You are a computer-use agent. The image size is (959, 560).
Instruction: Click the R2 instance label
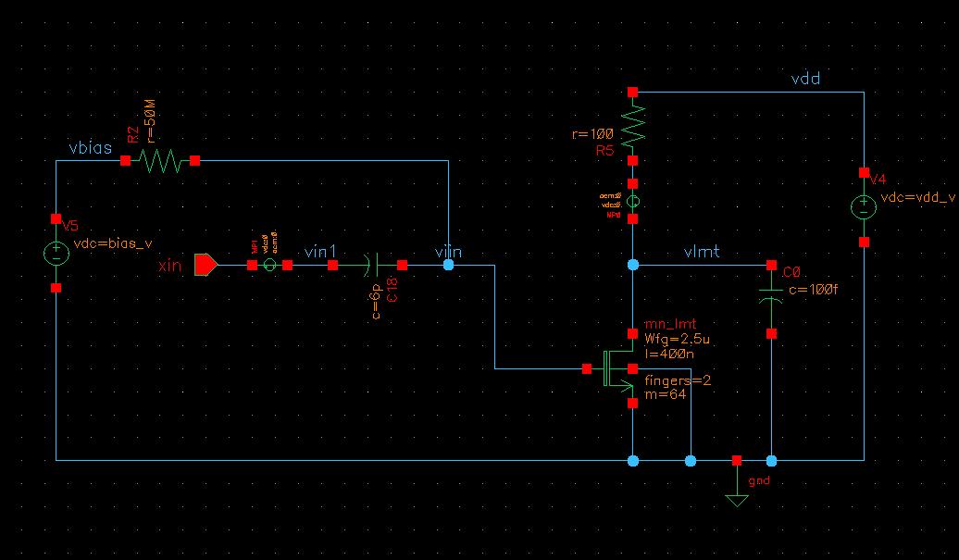133,134
